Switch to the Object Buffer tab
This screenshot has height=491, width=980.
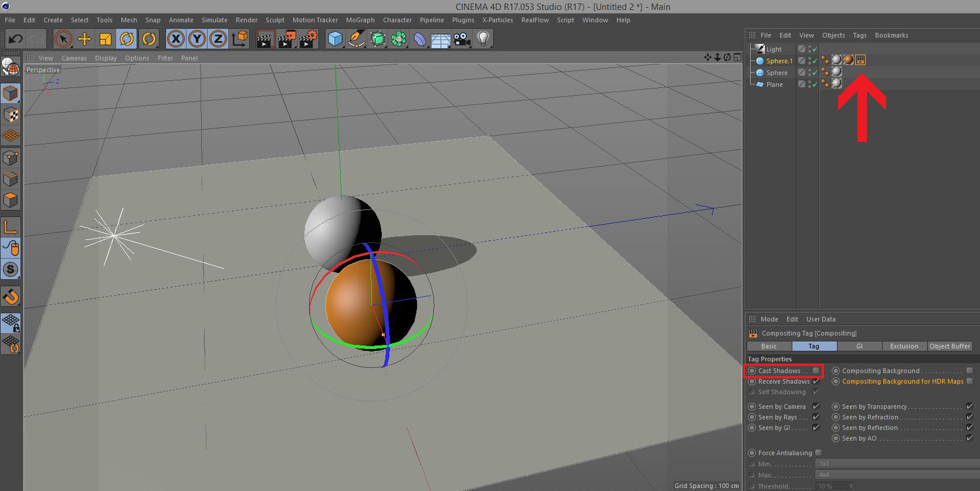950,346
